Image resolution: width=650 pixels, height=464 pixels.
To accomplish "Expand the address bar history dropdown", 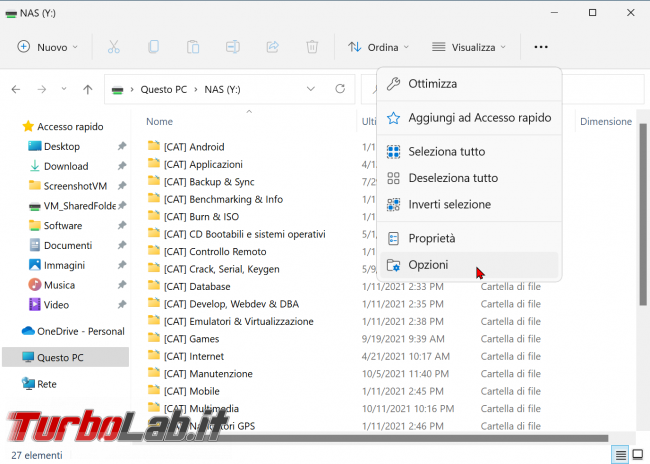I will [310, 89].
